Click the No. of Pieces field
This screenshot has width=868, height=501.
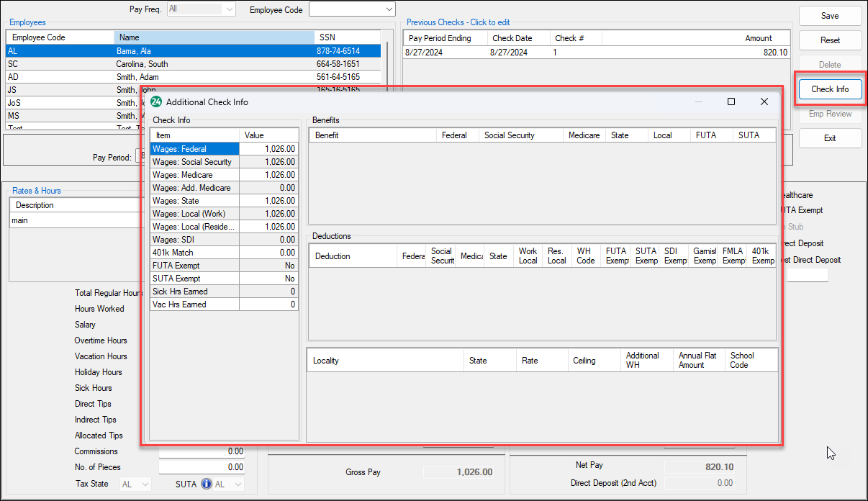pos(202,467)
